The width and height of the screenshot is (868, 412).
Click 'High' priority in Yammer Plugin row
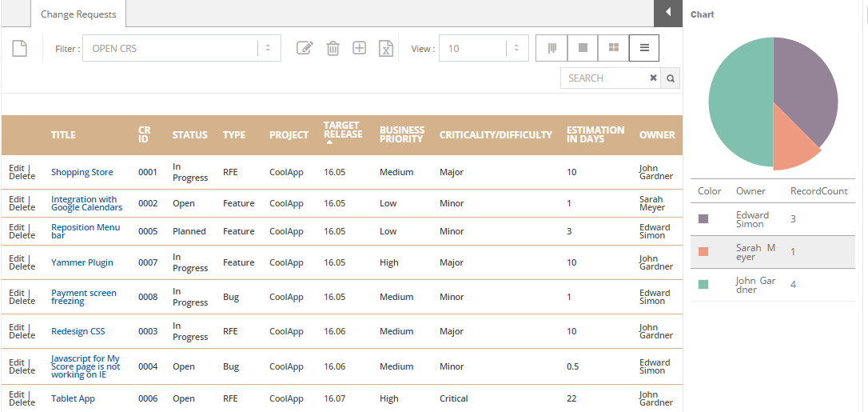pos(388,262)
